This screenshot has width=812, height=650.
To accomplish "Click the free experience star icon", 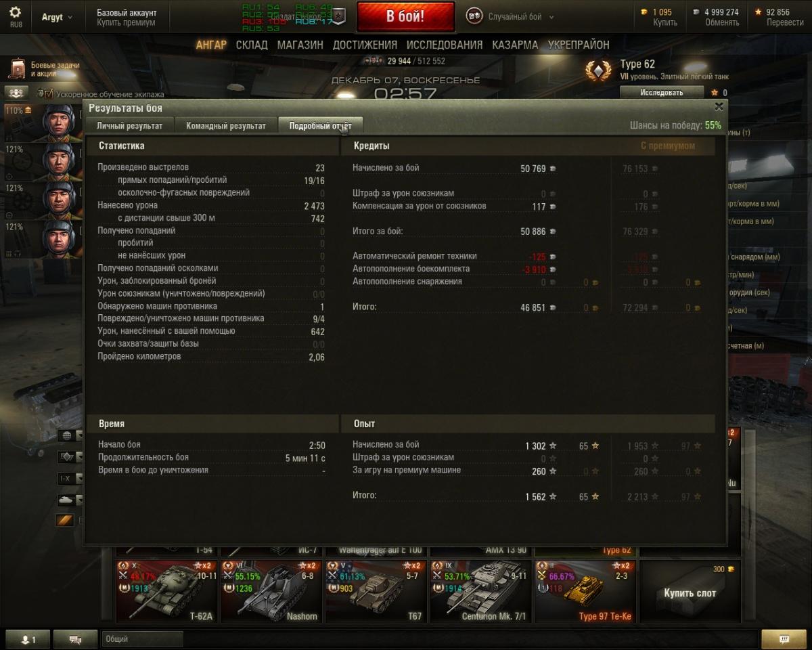I will pyautogui.click(x=759, y=12).
